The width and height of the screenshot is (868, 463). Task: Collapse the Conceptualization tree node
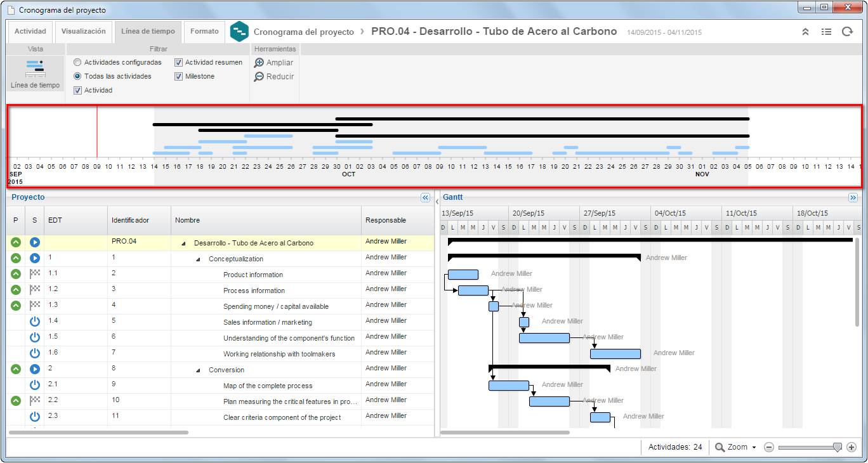click(x=197, y=259)
